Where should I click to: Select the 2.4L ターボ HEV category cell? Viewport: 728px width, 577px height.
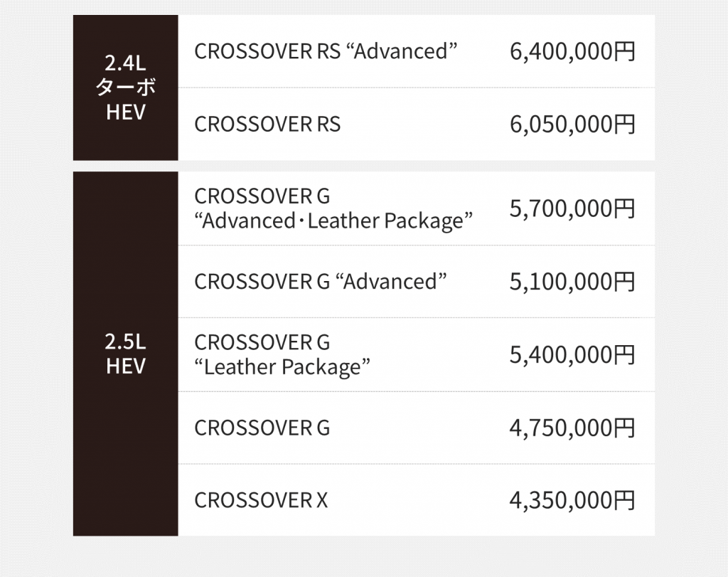point(125,88)
